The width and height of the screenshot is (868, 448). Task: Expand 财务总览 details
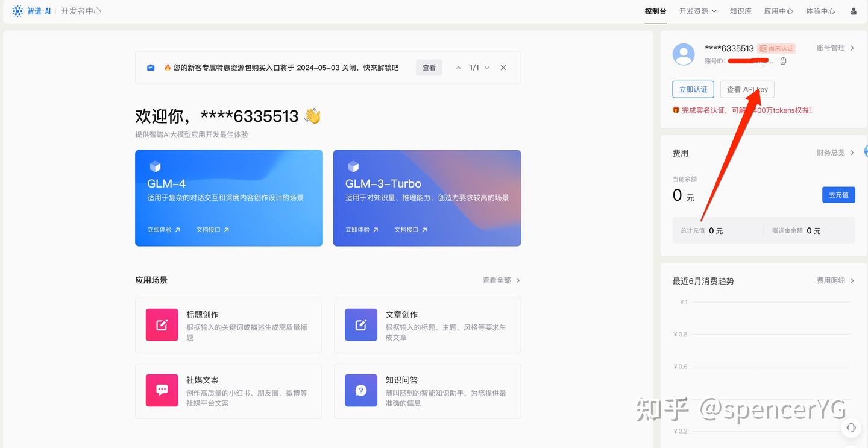coord(835,153)
